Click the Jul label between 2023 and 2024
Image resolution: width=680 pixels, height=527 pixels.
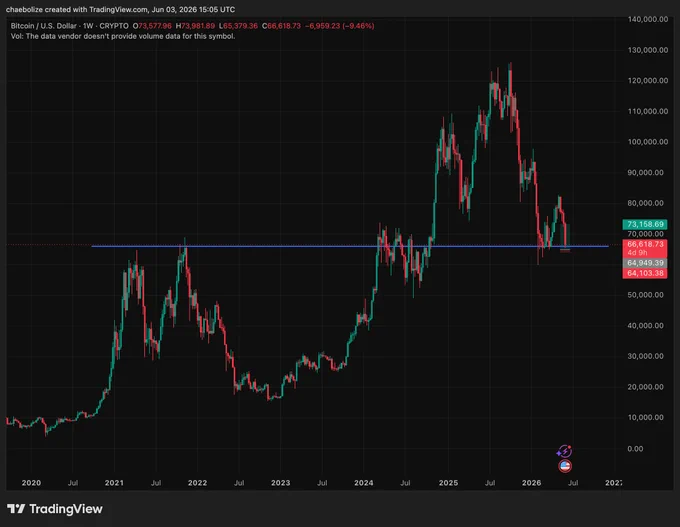point(322,483)
